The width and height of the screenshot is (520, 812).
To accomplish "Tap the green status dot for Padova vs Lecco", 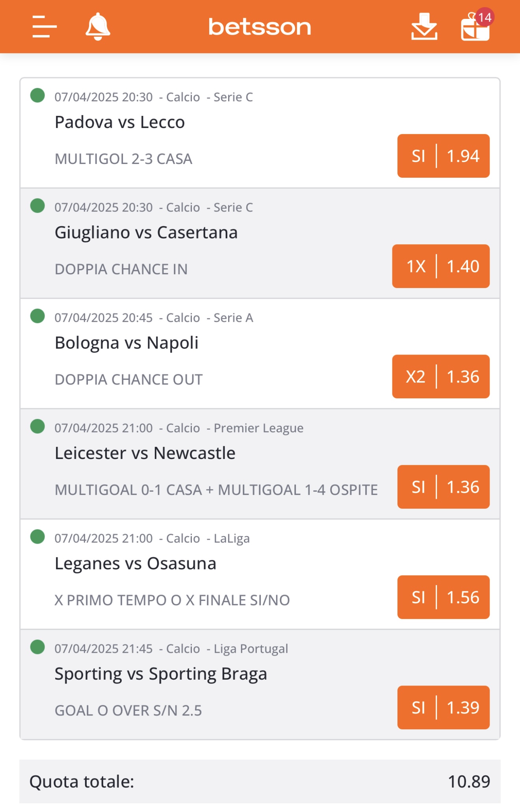I will (x=37, y=95).
